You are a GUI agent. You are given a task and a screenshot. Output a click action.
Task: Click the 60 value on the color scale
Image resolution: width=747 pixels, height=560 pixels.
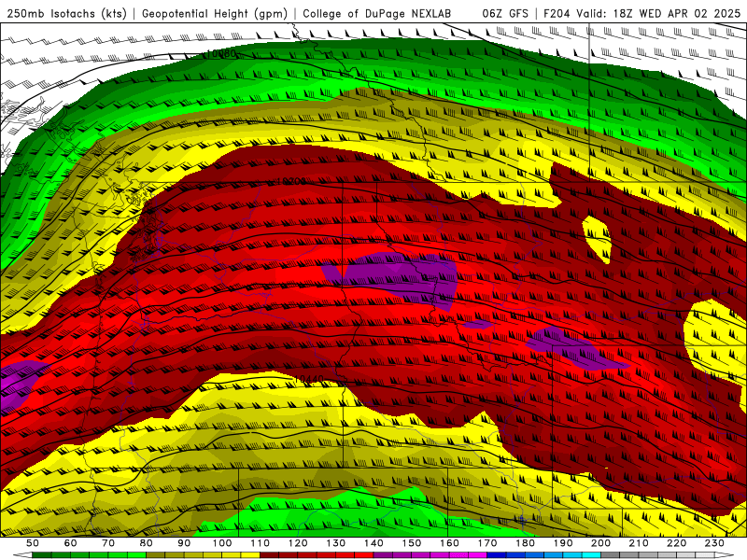(x=71, y=543)
